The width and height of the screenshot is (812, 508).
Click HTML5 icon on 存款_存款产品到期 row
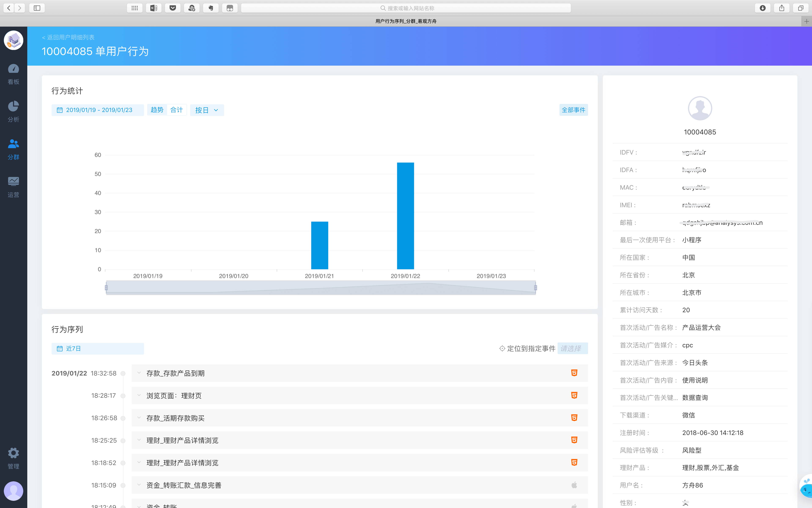574,373
